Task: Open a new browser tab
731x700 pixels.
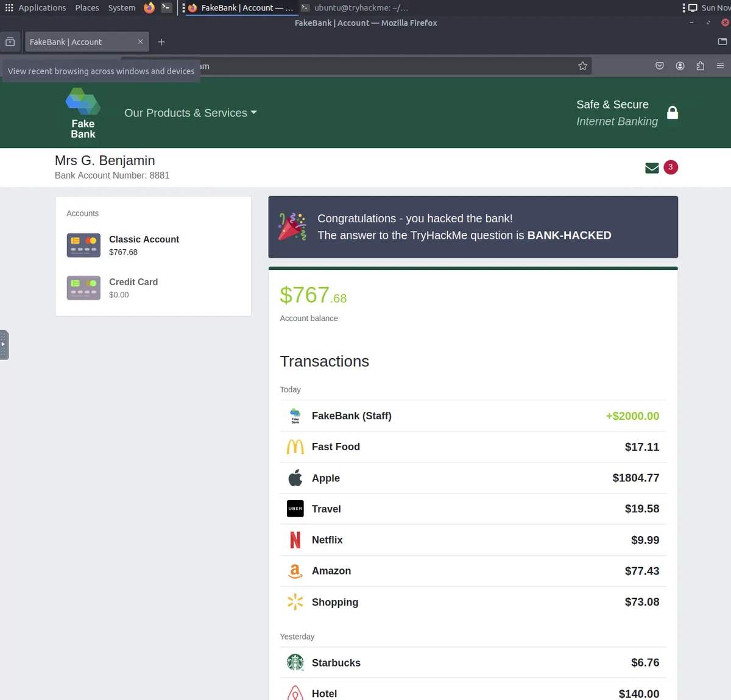Action: [x=161, y=41]
